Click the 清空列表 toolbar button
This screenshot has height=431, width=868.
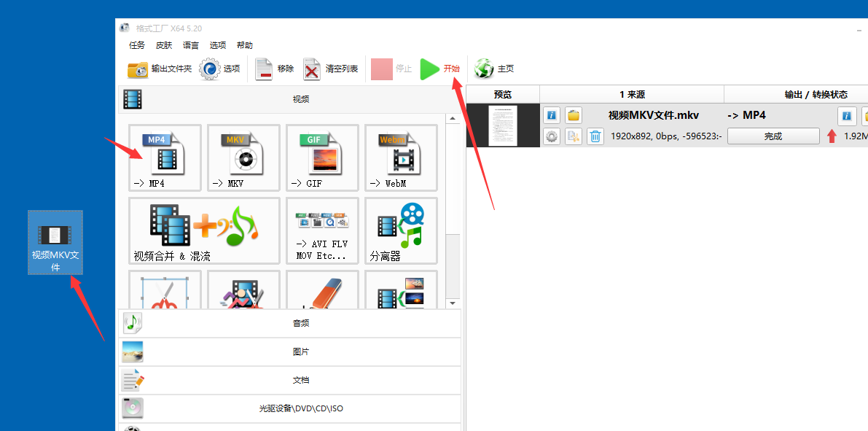point(331,69)
